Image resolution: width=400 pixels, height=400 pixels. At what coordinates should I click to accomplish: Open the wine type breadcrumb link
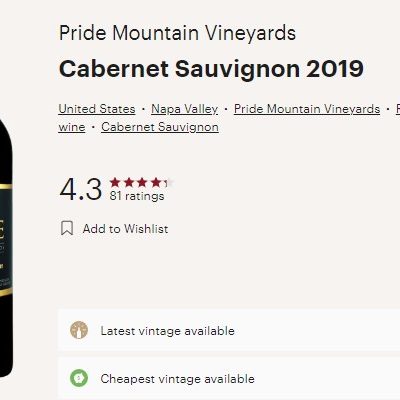[x=72, y=127]
